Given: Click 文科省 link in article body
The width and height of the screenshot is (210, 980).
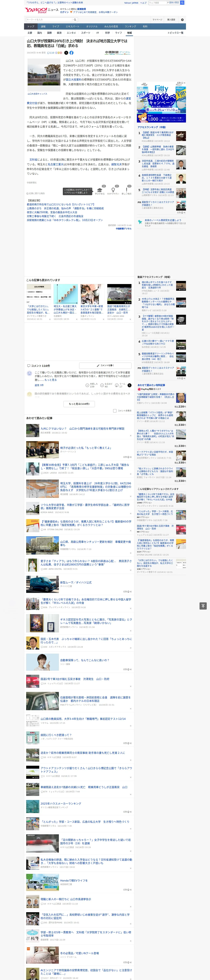Looking at the screenshot, I should (33, 160).
